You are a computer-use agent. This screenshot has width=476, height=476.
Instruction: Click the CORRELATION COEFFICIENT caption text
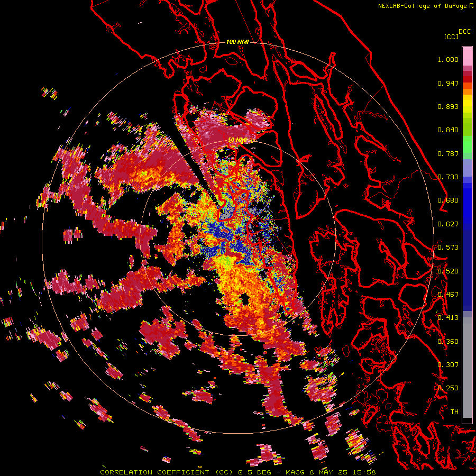[154, 472]
